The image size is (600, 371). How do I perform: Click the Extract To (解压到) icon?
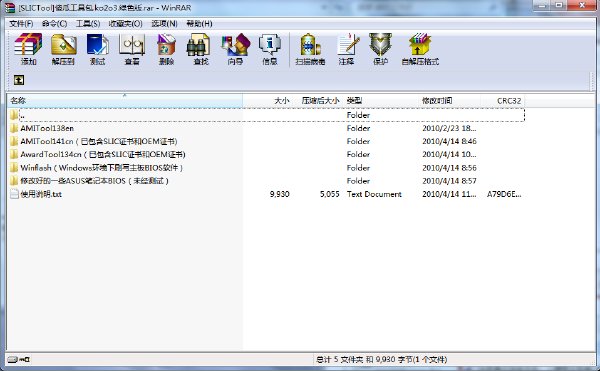[63, 49]
